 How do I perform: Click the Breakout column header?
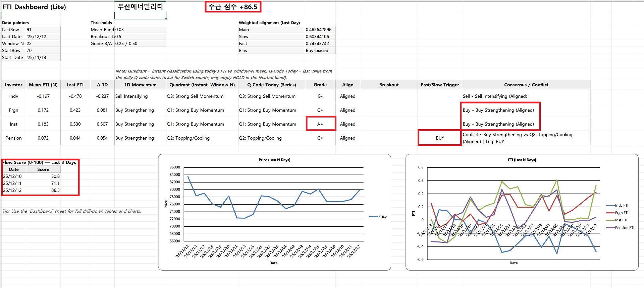[x=389, y=85]
